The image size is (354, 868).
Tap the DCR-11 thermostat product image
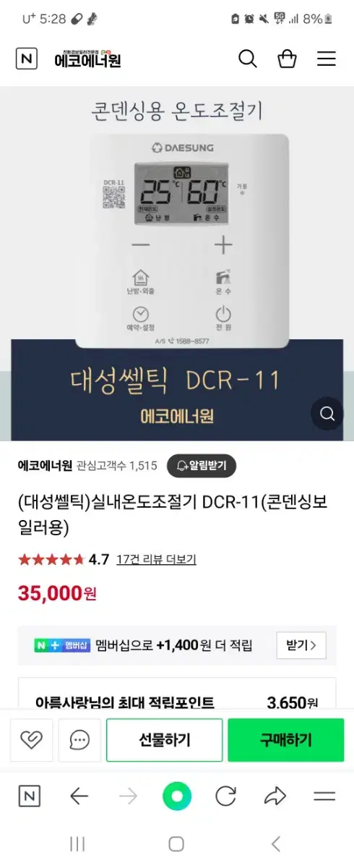pyautogui.click(x=177, y=264)
